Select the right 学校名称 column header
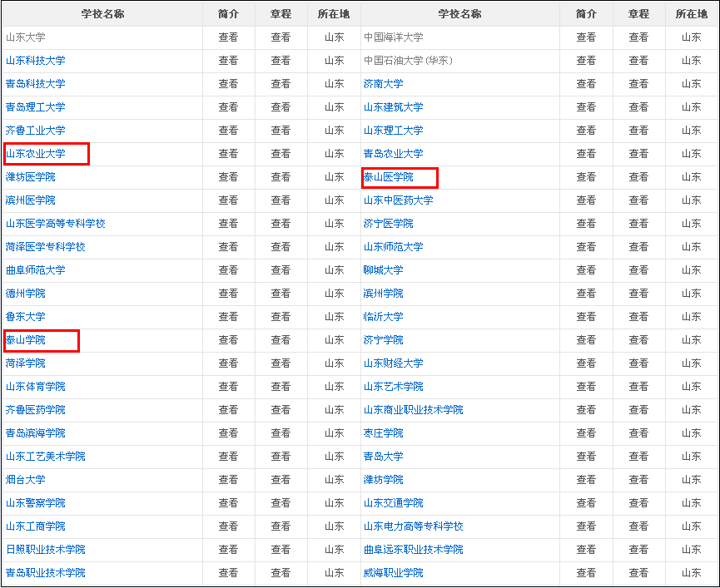The image size is (720, 588). click(x=459, y=14)
